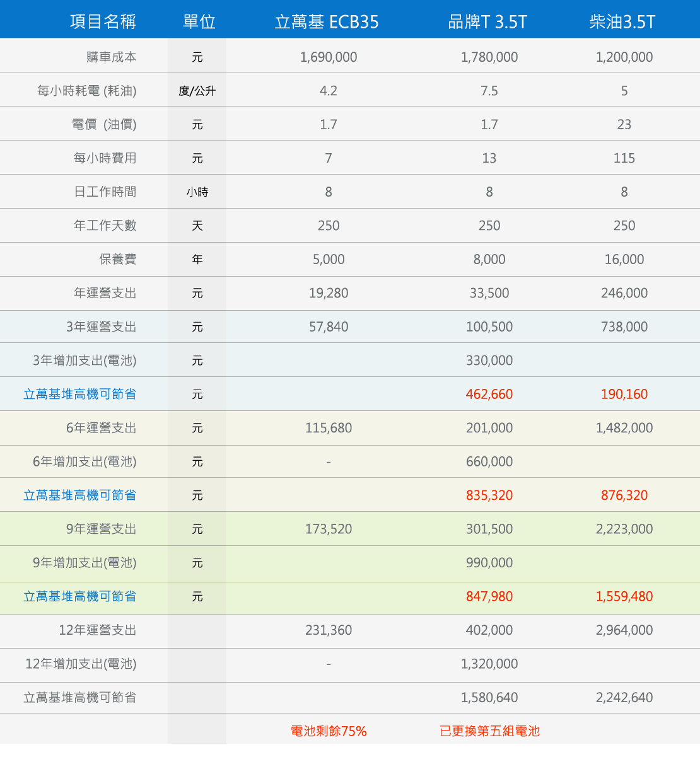Click the 246,000 annual expense value
The height and width of the screenshot is (757, 700).
point(624,293)
